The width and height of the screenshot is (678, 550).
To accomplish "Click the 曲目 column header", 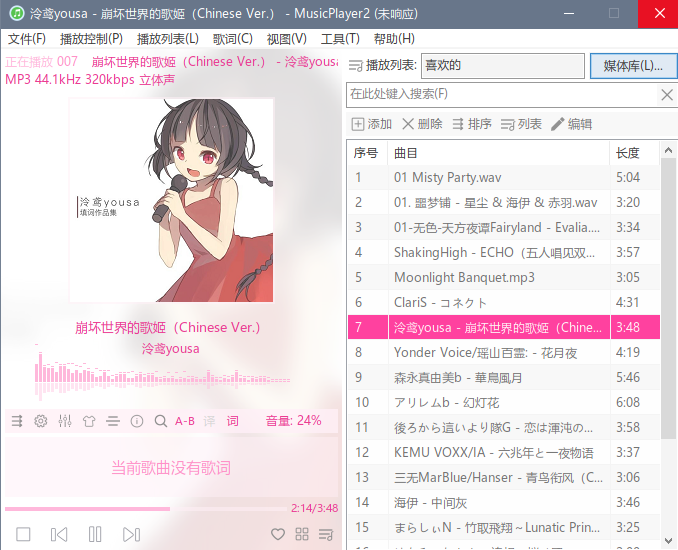I will tap(499, 153).
